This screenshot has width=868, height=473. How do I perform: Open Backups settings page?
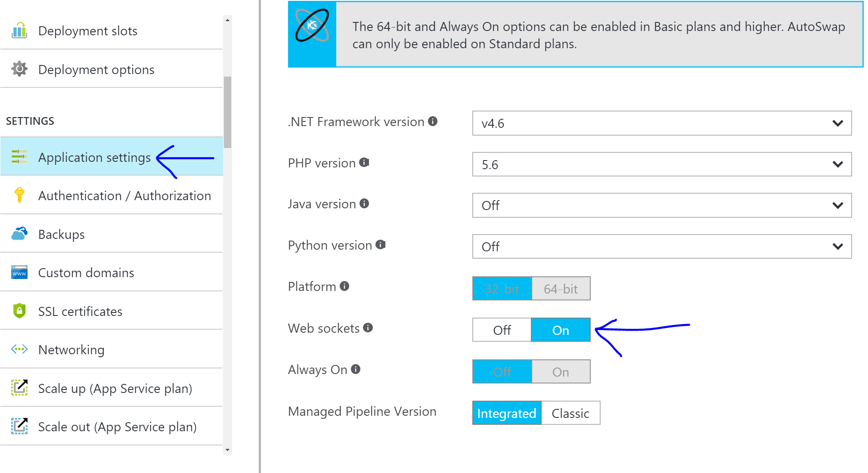coord(112,234)
